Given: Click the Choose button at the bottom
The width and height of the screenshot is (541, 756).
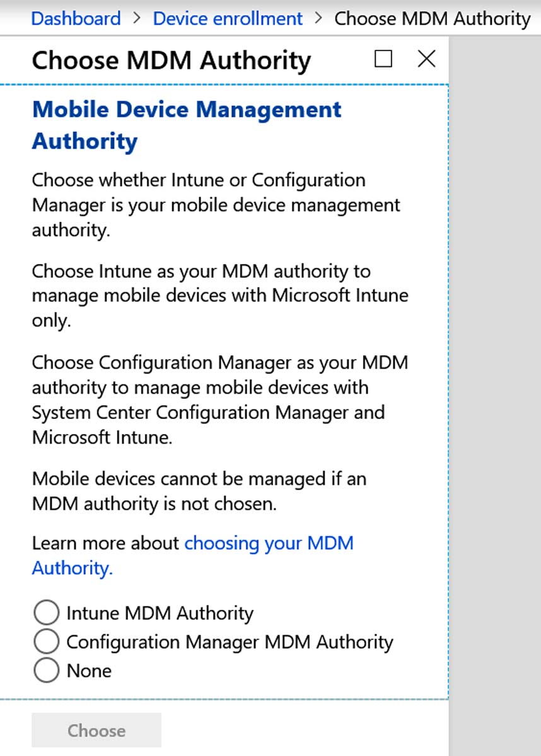Looking at the screenshot, I should pos(96,730).
